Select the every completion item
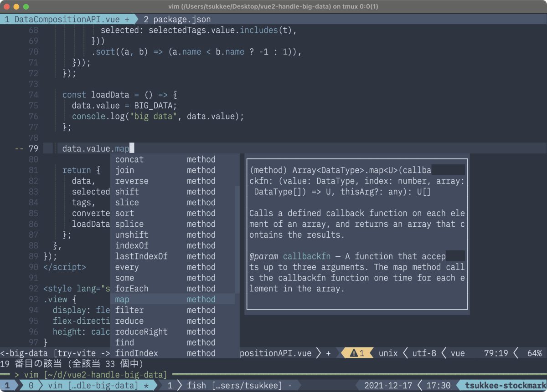 (173, 267)
